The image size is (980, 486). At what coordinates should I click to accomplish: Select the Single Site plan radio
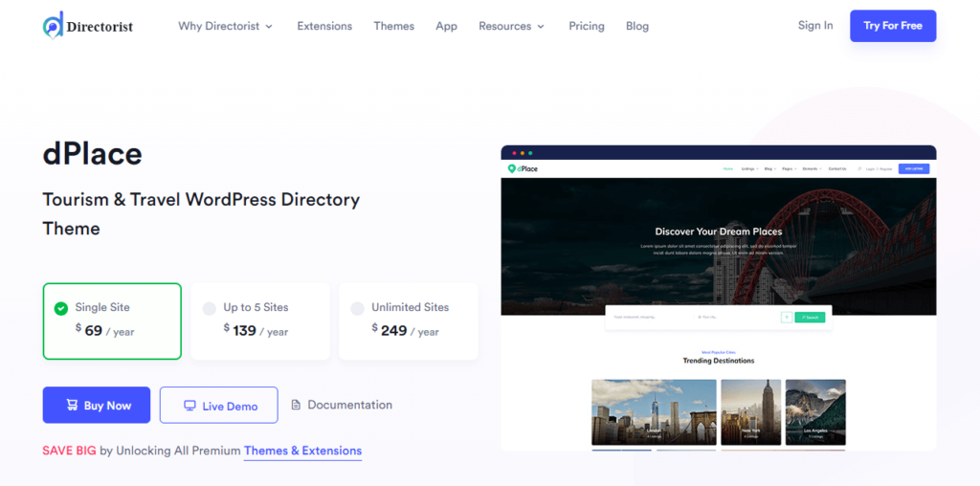61,308
